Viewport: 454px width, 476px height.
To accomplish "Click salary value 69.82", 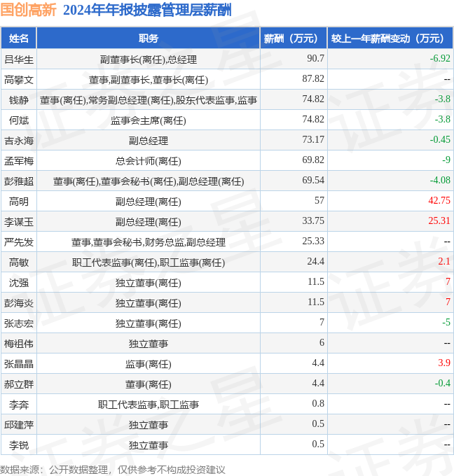I will 313,160.
